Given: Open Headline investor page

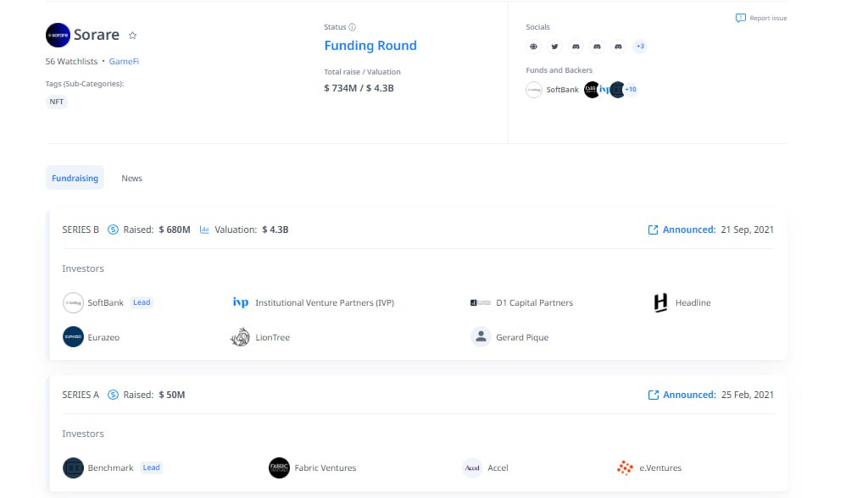Looking at the screenshot, I should click(693, 302).
